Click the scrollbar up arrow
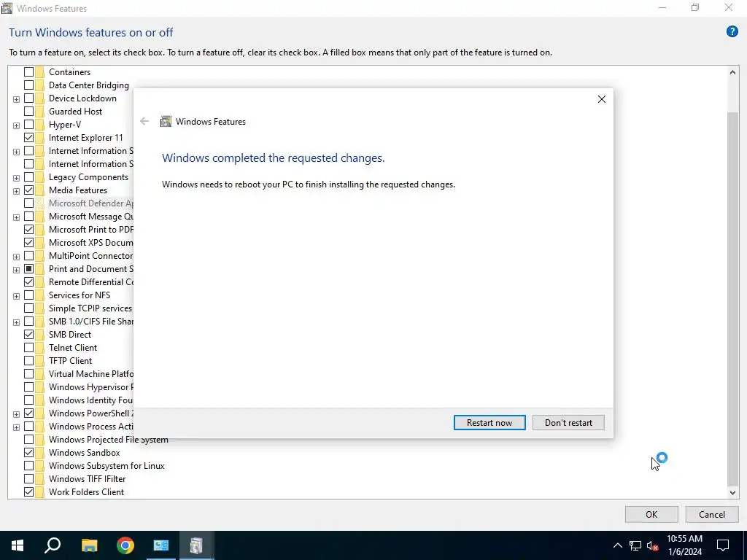747x560 pixels. 732,72
